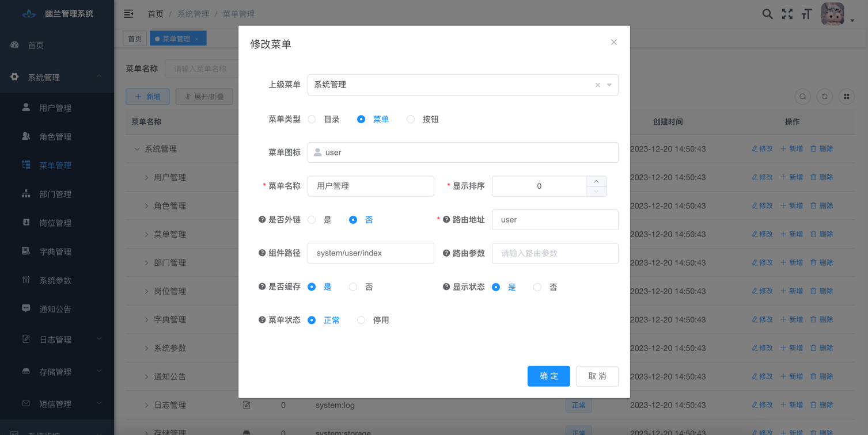The height and width of the screenshot is (435, 868).
Task: Collapse the sidebar with the hamburger icon
Action: click(128, 14)
